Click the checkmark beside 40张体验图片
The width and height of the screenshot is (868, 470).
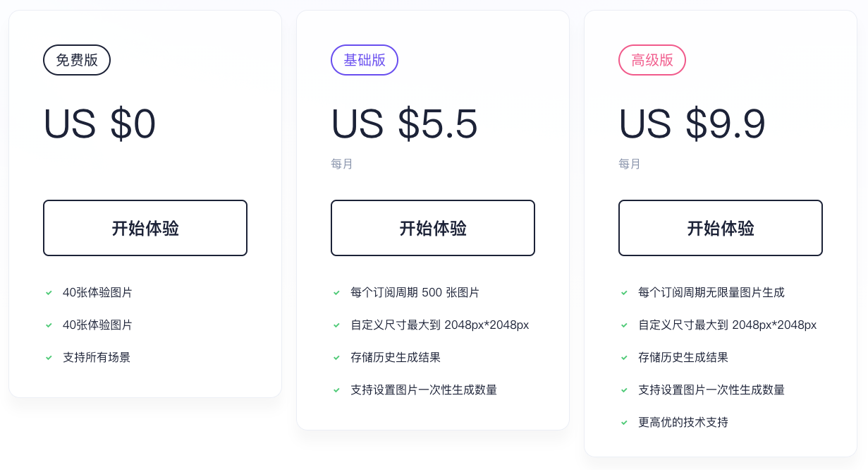(x=49, y=293)
